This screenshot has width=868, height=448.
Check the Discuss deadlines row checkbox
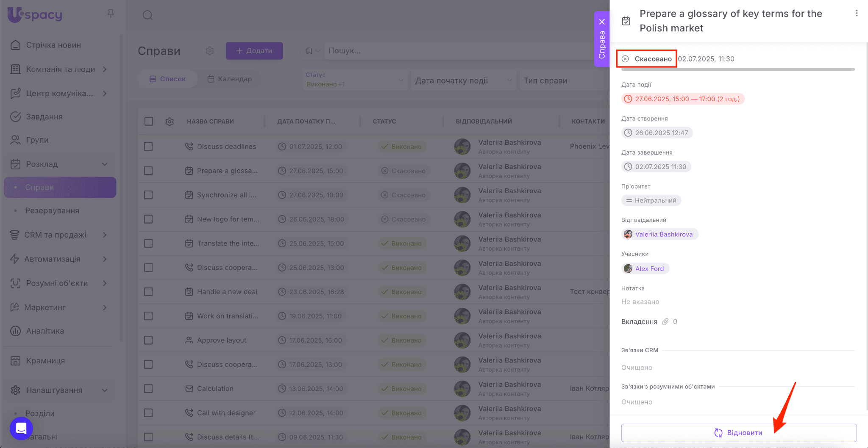[148, 147]
